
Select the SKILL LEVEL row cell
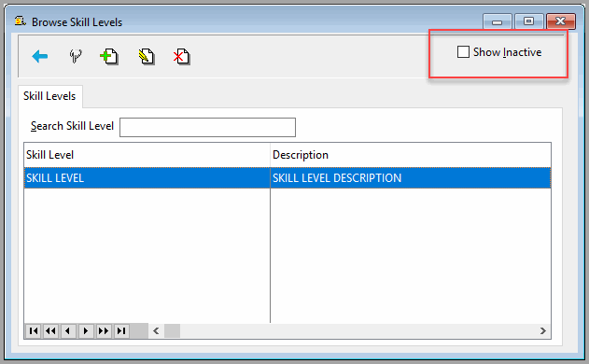tap(147, 177)
